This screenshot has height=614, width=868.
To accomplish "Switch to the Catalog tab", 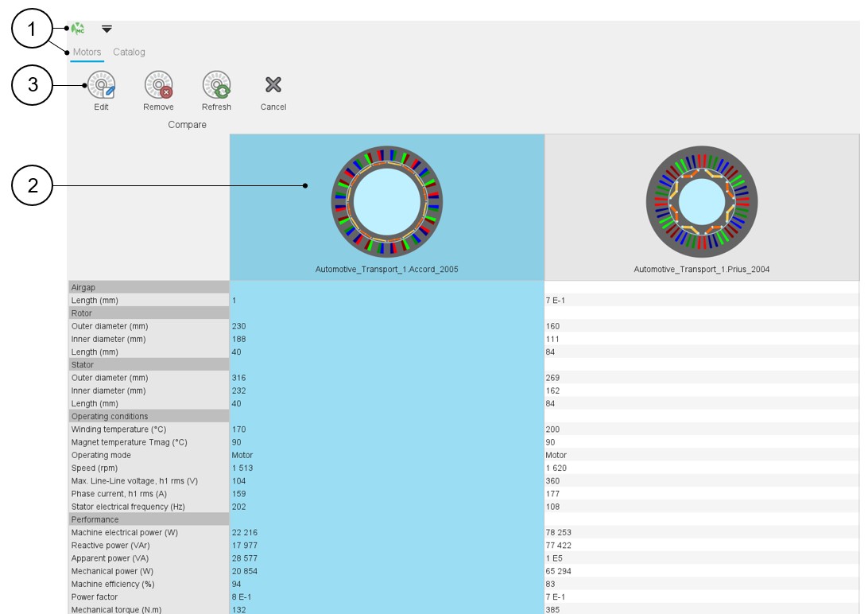I will coord(129,52).
